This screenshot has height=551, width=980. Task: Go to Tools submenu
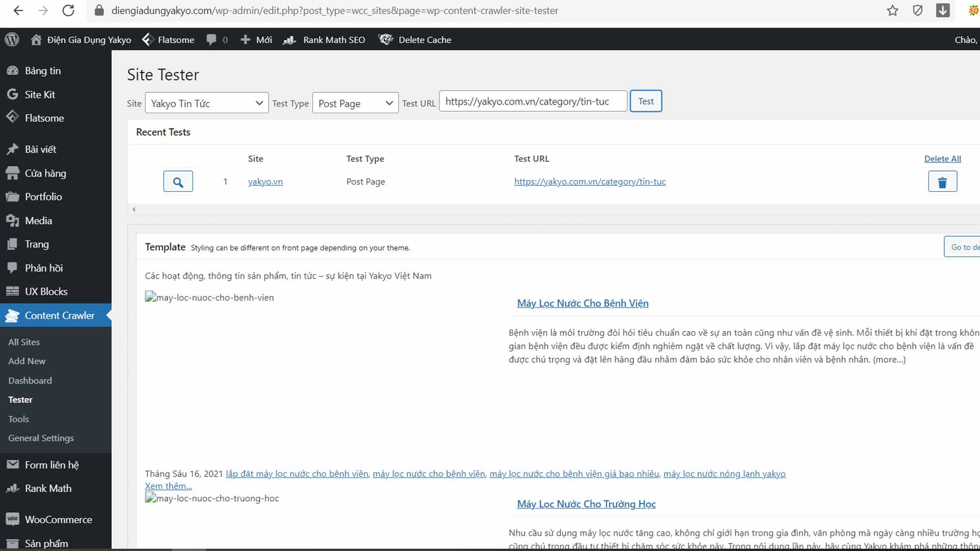[x=18, y=419]
